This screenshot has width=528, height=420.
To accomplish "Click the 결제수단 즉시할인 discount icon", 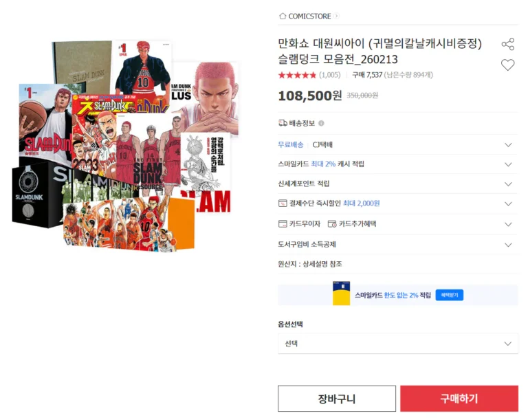I will point(283,203).
